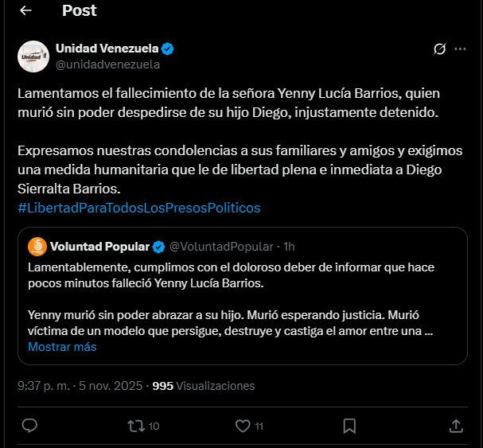Go back using the arrow icon
The image size is (483, 448).
pos(25,10)
